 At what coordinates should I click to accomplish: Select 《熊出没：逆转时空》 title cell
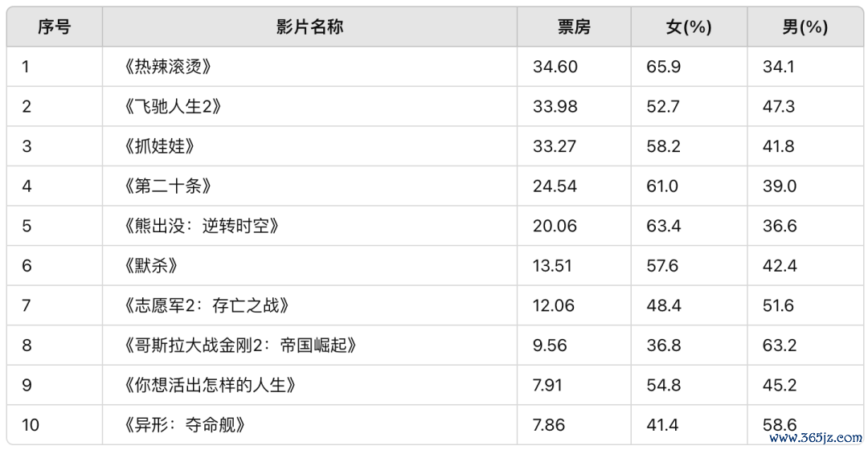click(x=309, y=226)
